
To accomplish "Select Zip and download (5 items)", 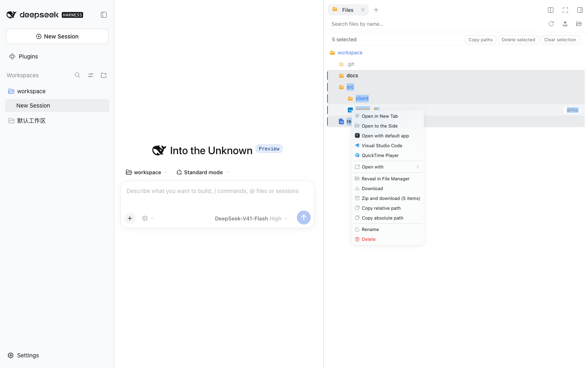I will 388,198.
